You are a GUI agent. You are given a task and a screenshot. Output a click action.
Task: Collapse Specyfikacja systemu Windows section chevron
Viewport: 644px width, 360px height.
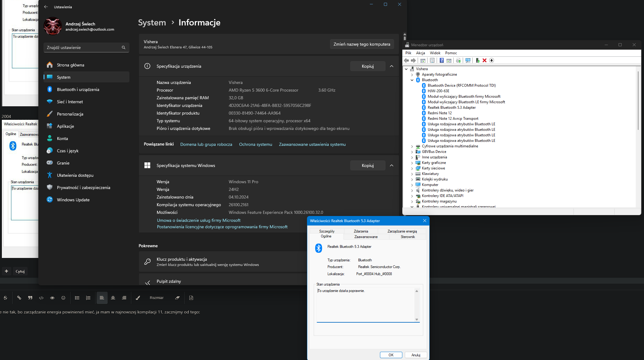click(x=392, y=165)
